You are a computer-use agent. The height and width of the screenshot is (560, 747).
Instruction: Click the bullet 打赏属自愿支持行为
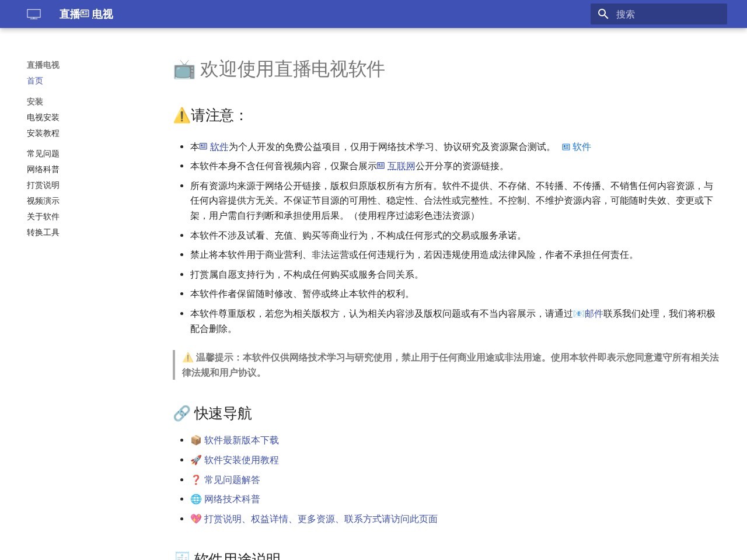tap(306, 275)
